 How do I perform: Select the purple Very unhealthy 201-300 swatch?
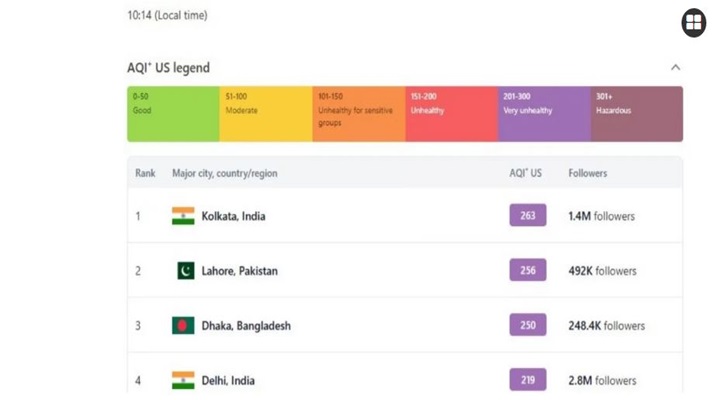coord(544,114)
